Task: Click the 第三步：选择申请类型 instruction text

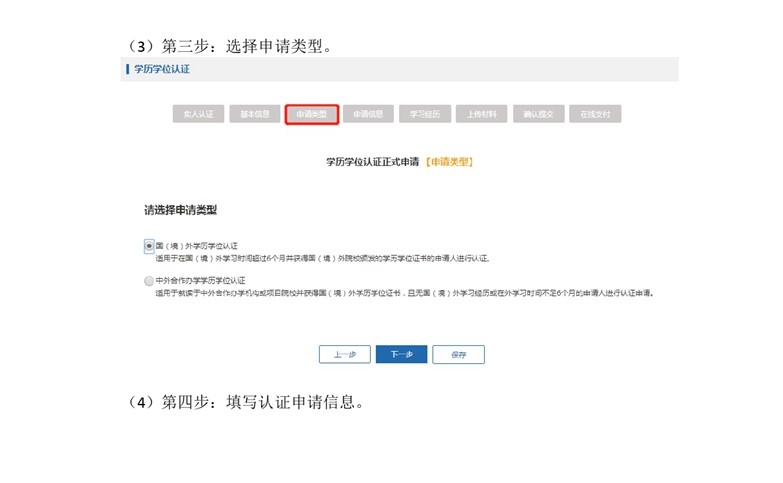Action: pyautogui.click(x=236, y=46)
